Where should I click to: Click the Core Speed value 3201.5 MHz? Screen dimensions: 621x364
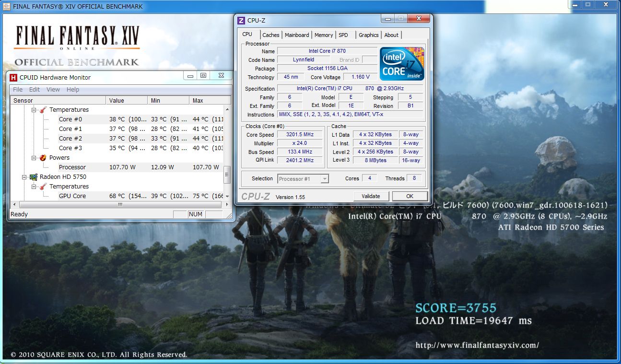coord(300,135)
